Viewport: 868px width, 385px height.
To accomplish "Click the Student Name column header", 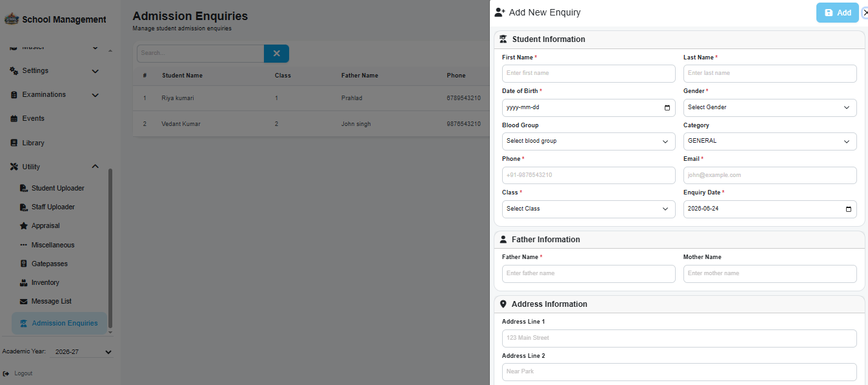I will click(182, 76).
